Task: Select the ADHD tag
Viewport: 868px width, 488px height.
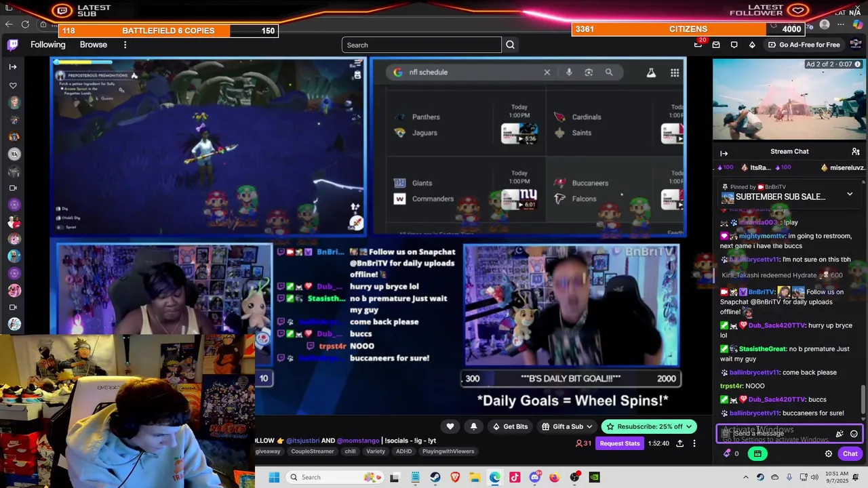Action: point(403,451)
